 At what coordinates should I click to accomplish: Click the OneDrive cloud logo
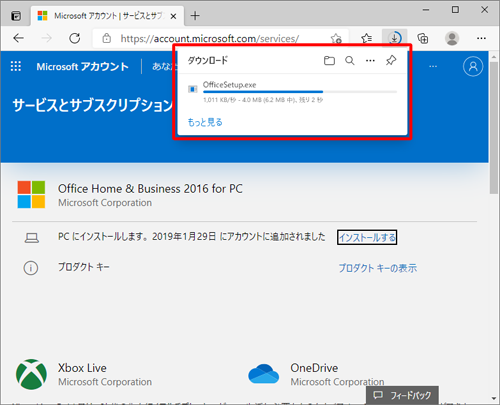(264, 374)
